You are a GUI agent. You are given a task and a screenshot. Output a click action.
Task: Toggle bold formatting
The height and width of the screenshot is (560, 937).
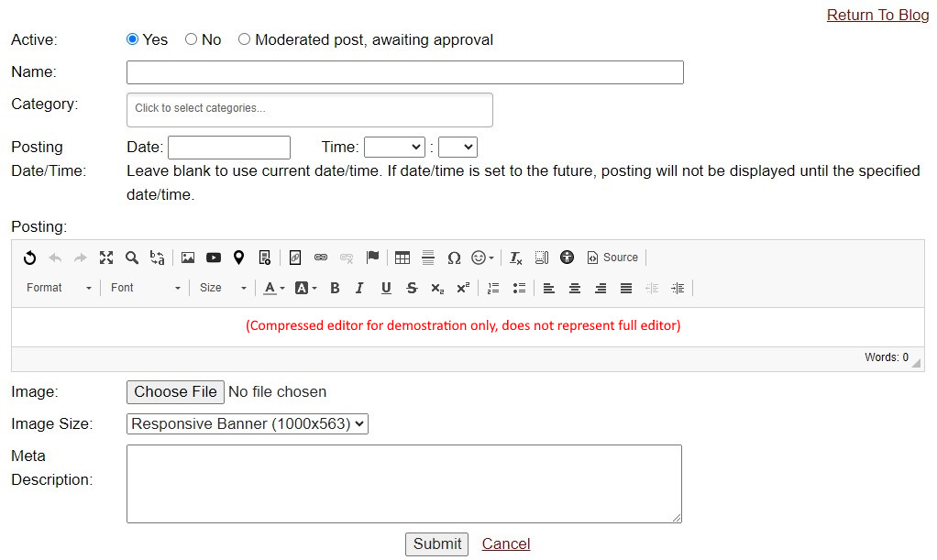(x=335, y=288)
